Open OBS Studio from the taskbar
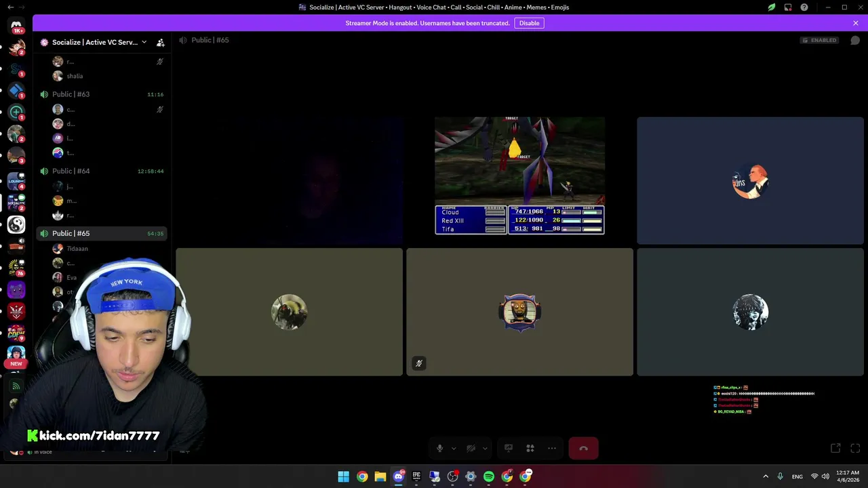Viewport: 868px width, 488px height. [453, 476]
